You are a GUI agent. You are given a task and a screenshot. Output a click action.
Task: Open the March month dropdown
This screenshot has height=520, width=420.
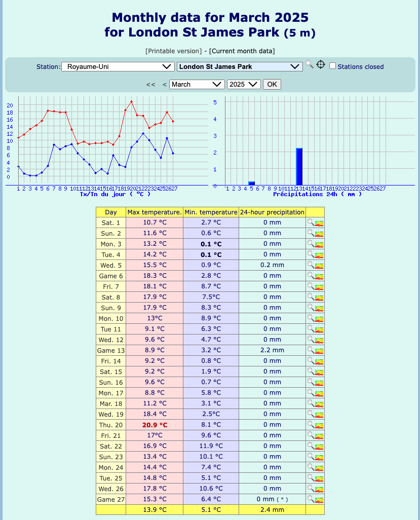click(197, 84)
